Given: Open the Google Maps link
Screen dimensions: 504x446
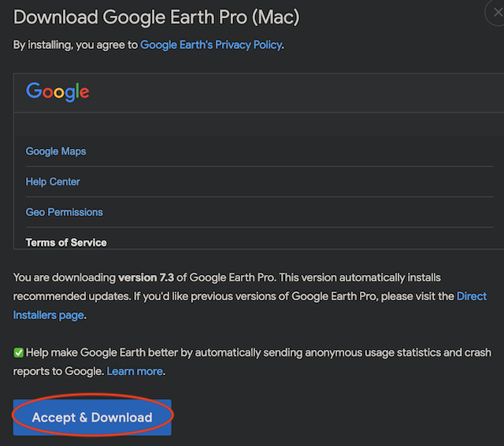Looking at the screenshot, I should click(x=56, y=151).
